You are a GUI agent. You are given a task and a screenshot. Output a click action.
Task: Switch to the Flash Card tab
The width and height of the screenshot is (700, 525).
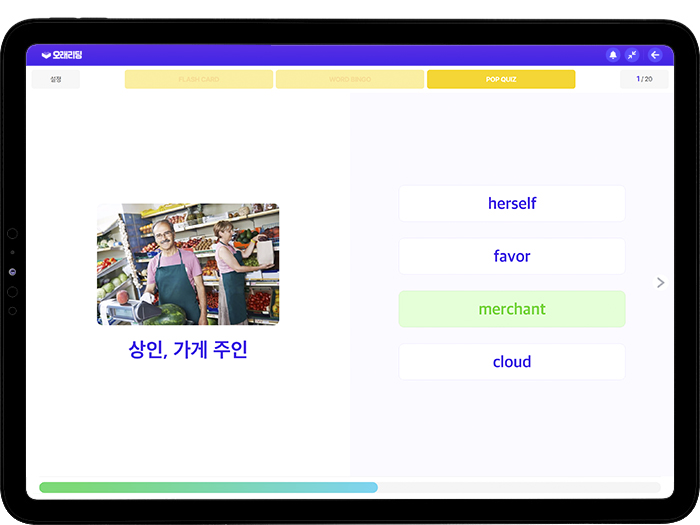[x=199, y=79]
